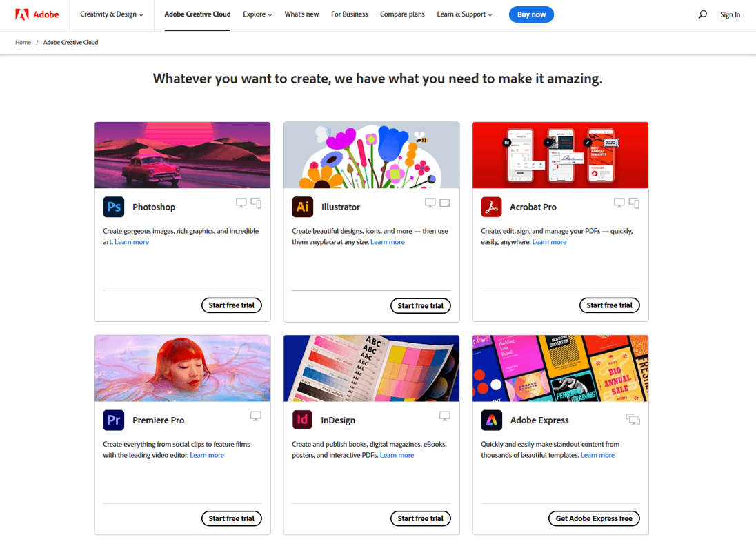
Task: Expand the Explore menu
Action: coord(257,14)
